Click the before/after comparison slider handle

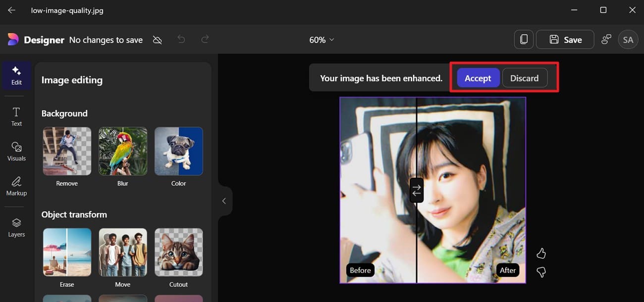[x=416, y=190]
